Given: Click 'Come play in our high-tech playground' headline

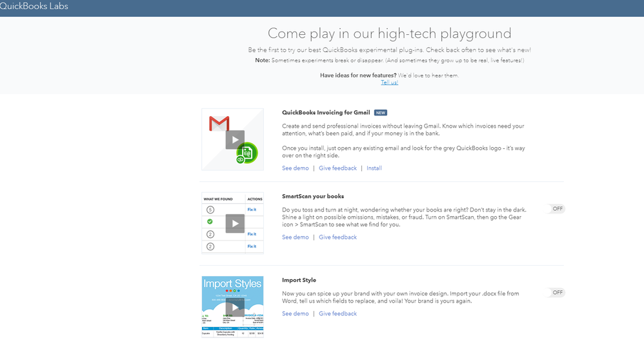Looking at the screenshot, I should [389, 34].
